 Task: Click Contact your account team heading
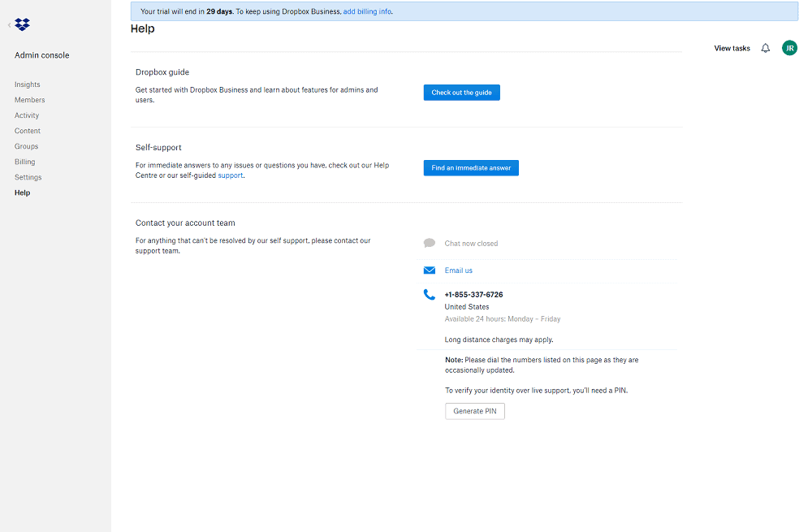[185, 223]
